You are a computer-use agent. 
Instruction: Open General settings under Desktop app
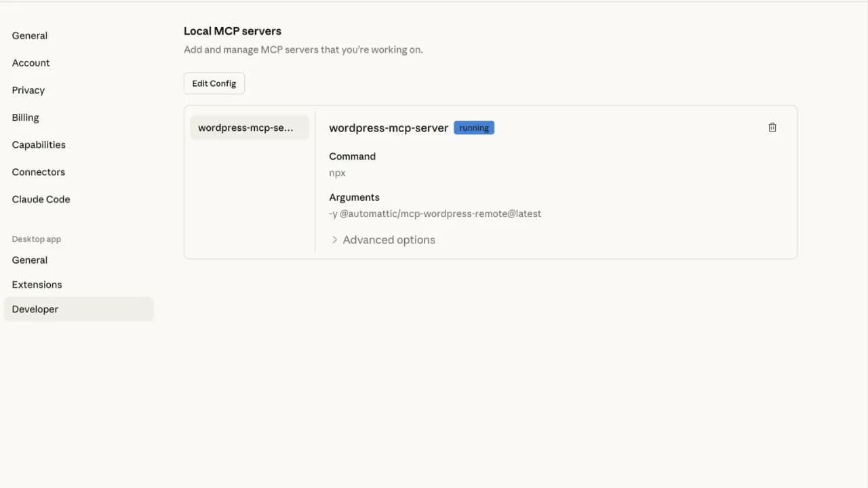click(29, 260)
